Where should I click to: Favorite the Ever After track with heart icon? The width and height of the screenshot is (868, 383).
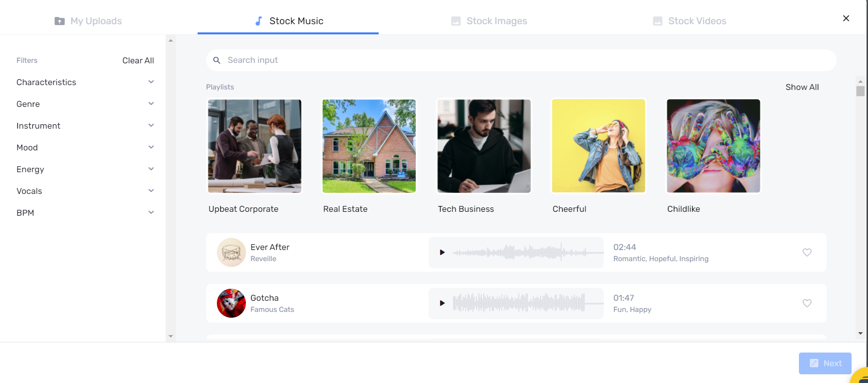(x=807, y=252)
